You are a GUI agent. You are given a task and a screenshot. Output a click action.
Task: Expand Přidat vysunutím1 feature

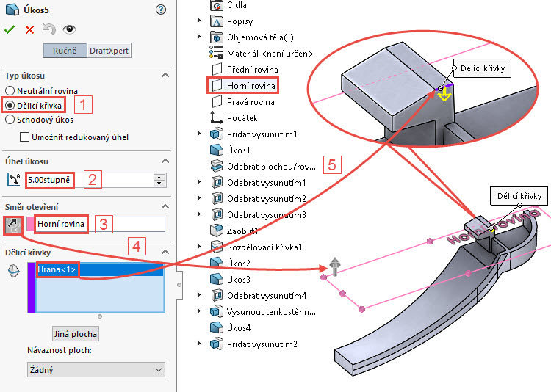[x=199, y=134]
